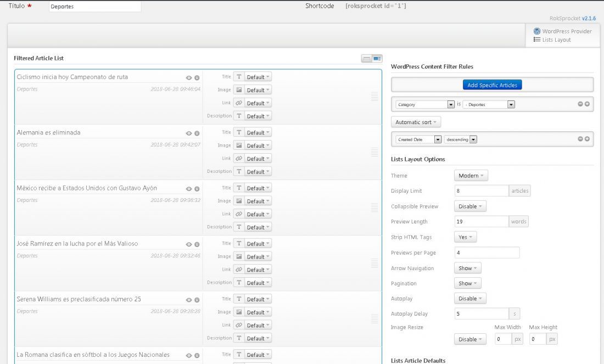The image size is (604, 364).
Task: Open info icon for Serena Williams article
Action: (197, 300)
